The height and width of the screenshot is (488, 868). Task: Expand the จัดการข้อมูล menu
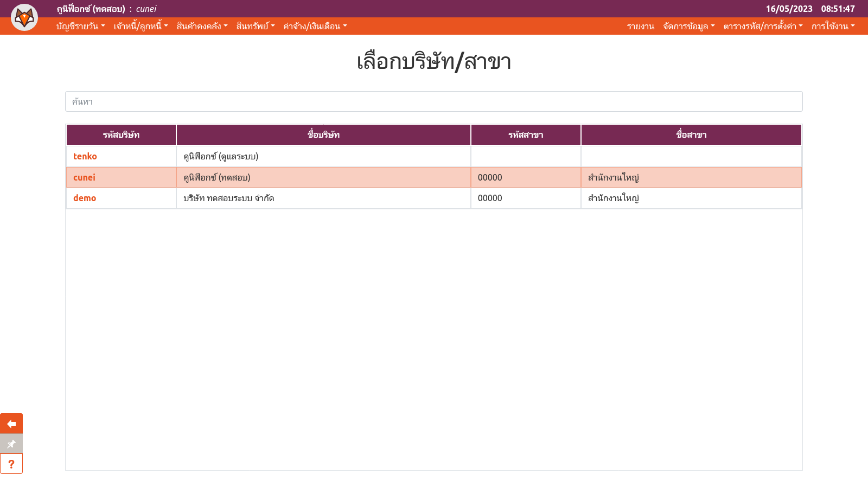[688, 26]
